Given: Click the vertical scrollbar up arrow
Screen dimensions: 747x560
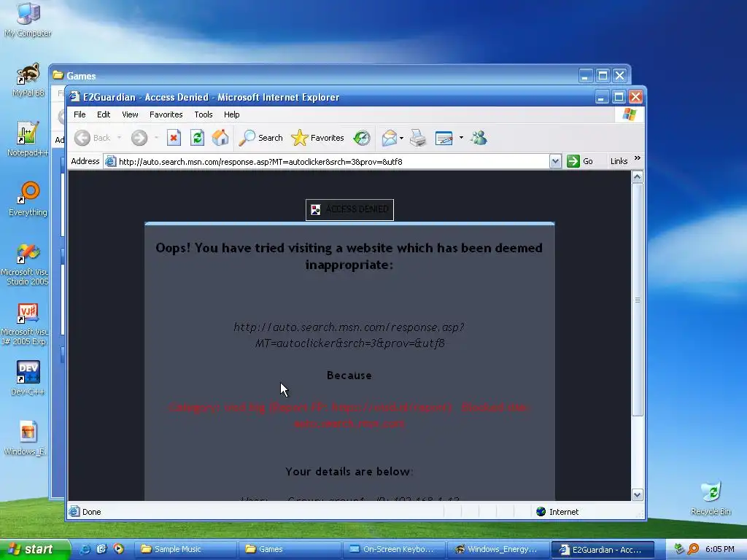Looking at the screenshot, I should pos(638,177).
